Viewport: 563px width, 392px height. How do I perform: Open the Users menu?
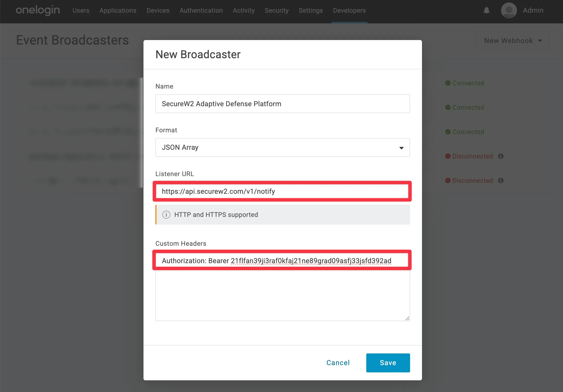tap(81, 10)
